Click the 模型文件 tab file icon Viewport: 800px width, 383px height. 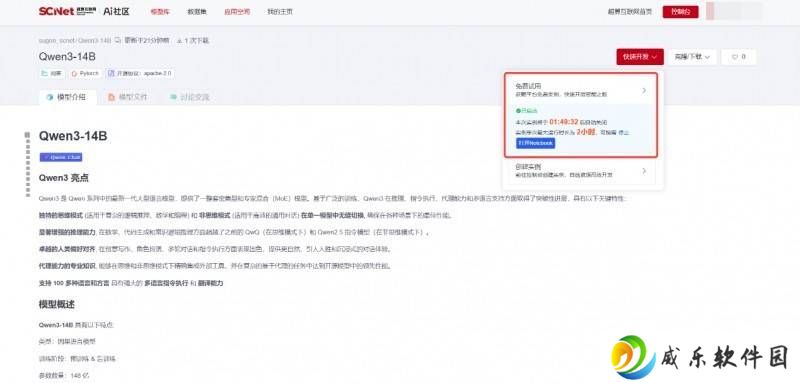click(111, 97)
